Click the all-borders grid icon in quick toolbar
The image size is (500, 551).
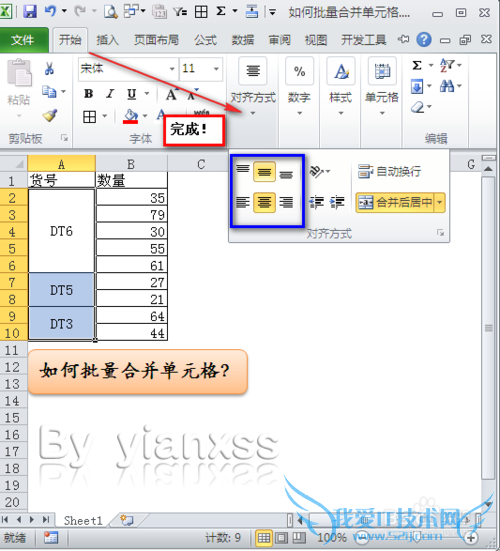coord(201,12)
